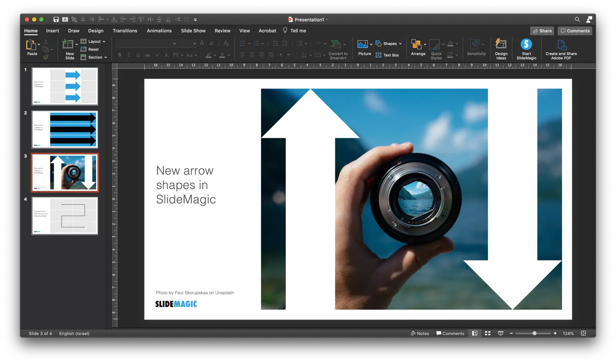
Task: Click the font color A swatch
Action: coord(222,55)
